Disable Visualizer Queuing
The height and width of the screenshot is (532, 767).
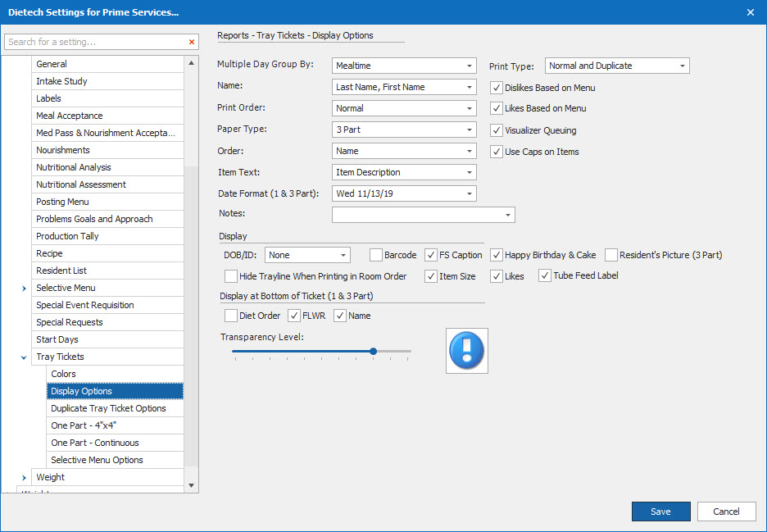coord(497,130)
